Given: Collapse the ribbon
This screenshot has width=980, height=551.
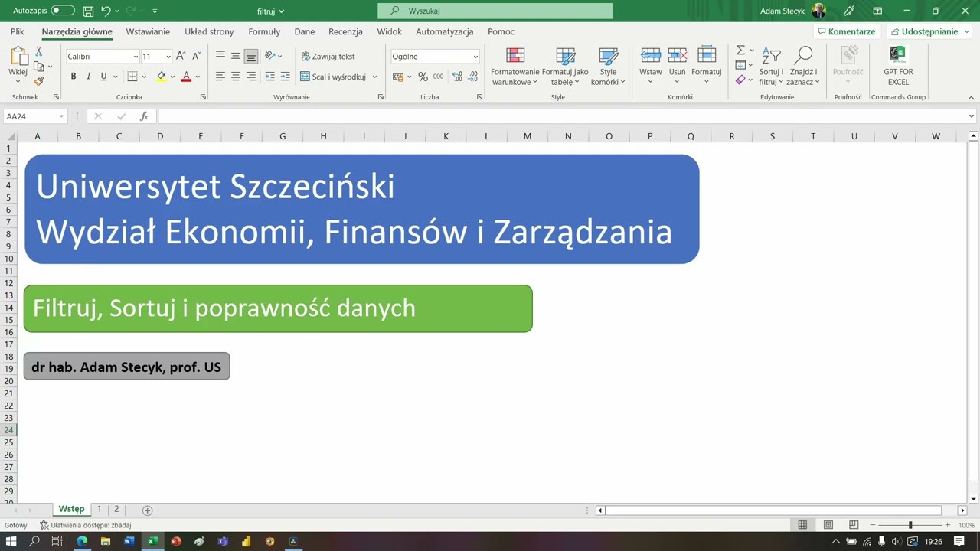Looking at the screenshot, I should [972, 97].
